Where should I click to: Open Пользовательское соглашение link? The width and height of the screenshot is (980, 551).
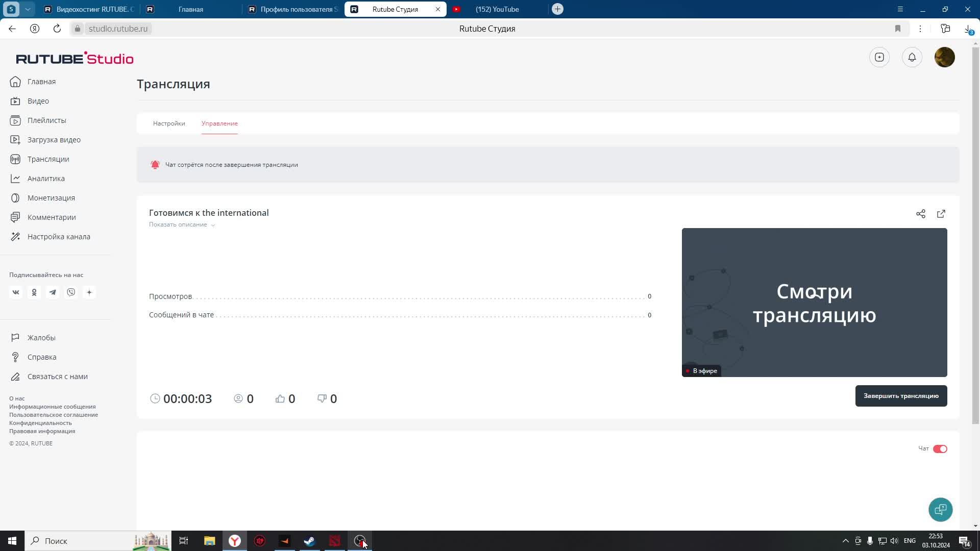pos(54,415)
